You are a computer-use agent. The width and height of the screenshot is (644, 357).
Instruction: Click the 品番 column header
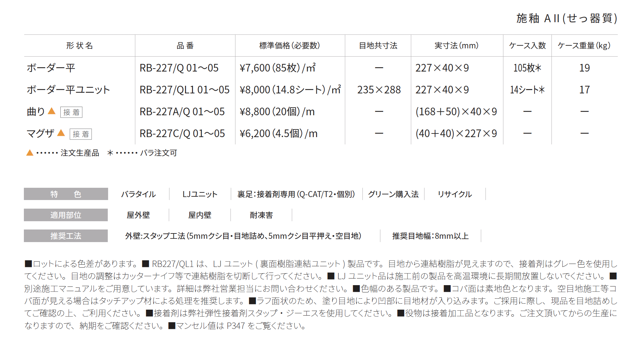pyautogui.click(x=185, y=46)
